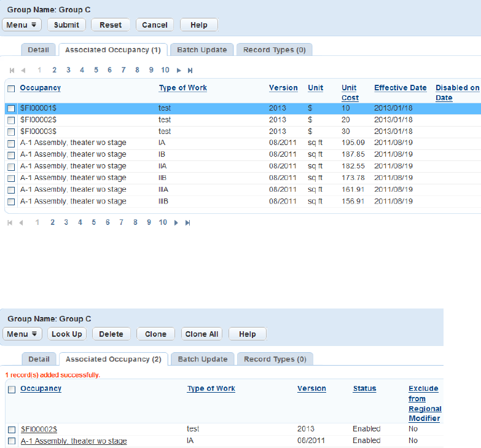
Task: Sort upper table by Type of Work
Action: (x=183, y=88)
